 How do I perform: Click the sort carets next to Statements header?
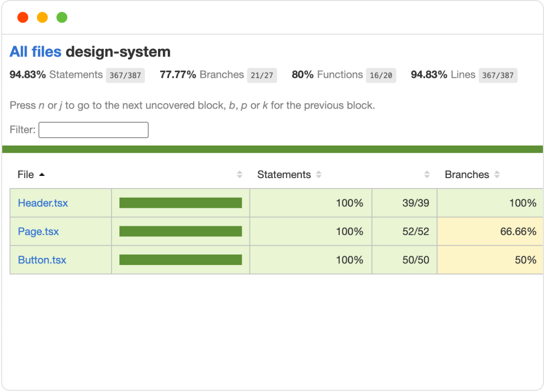[319, 174]
